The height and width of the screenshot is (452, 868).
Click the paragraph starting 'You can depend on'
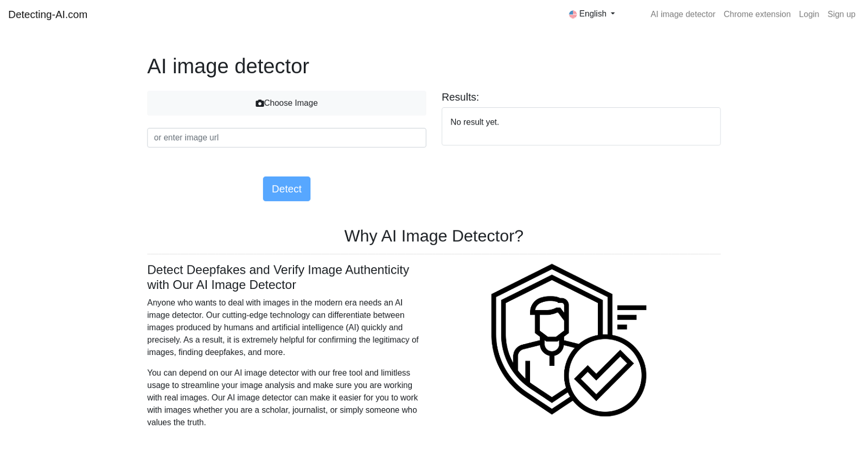click(x=282, y=397)
